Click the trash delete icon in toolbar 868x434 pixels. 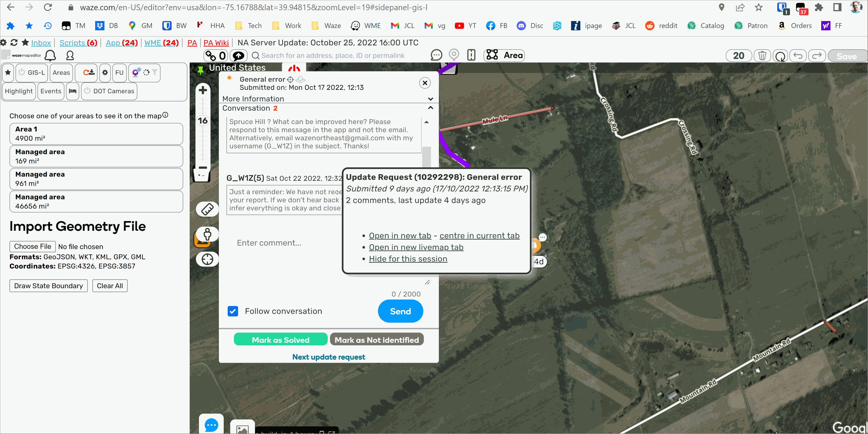click(x=762, y=56)
